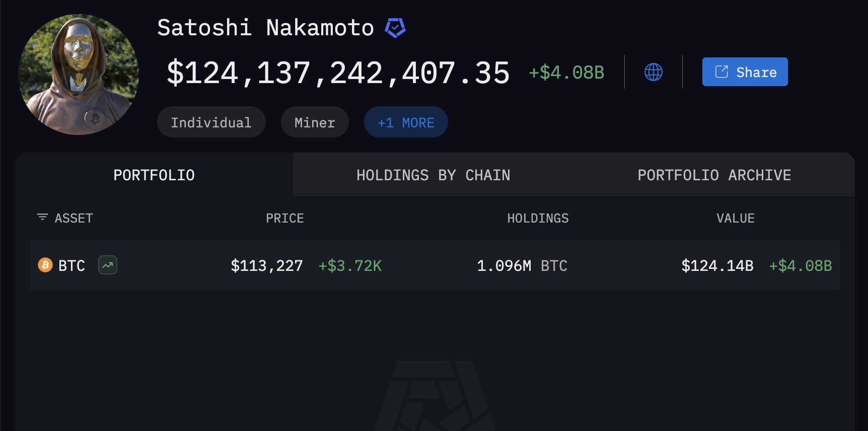Screen dimensions: 868x431
Task: Click the Share button
Action: coord(745,72)
